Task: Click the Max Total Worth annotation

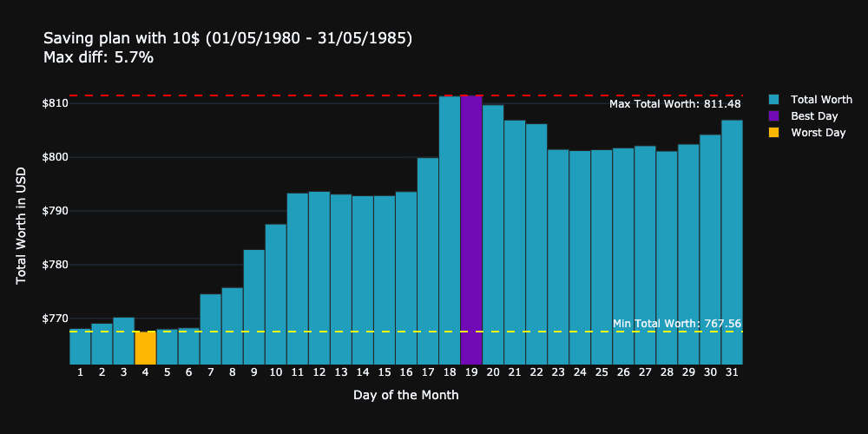Action: coord(674,104)
